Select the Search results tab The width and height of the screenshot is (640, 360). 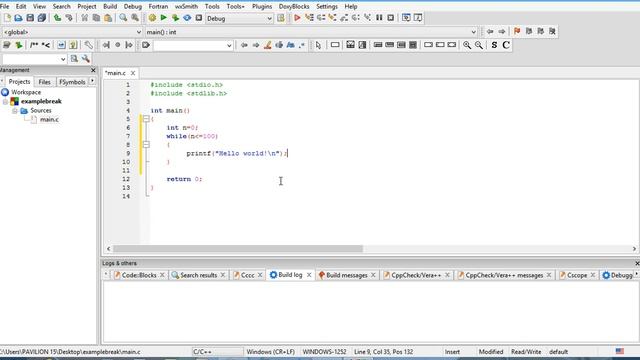coord(198,275)
